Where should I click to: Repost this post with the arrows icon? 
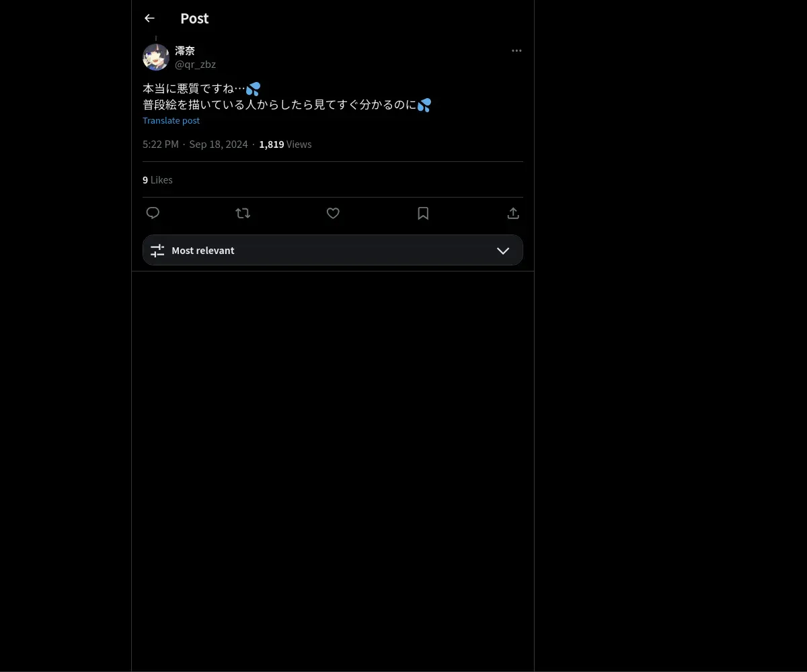[x=243, y=213]
